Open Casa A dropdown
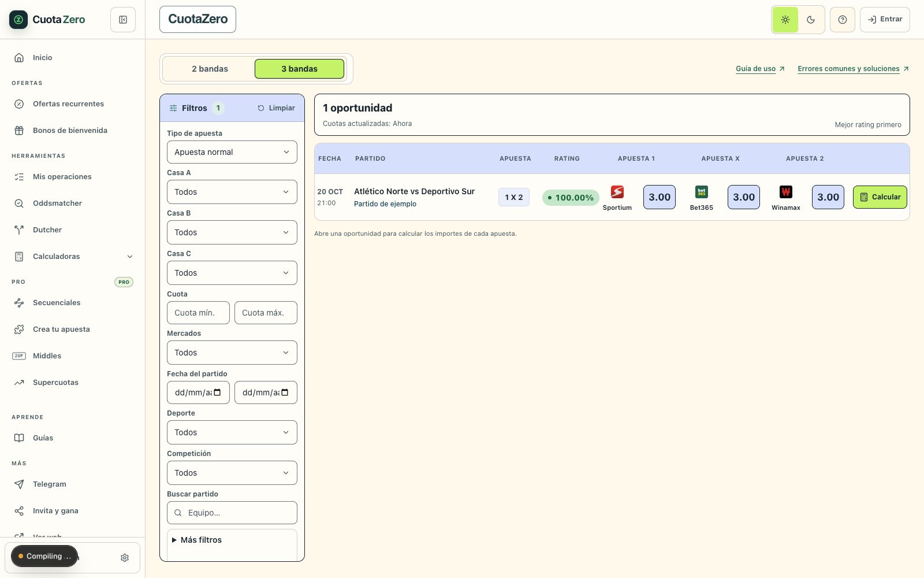Viewport: 924px width, 578px height. [232, 192]
